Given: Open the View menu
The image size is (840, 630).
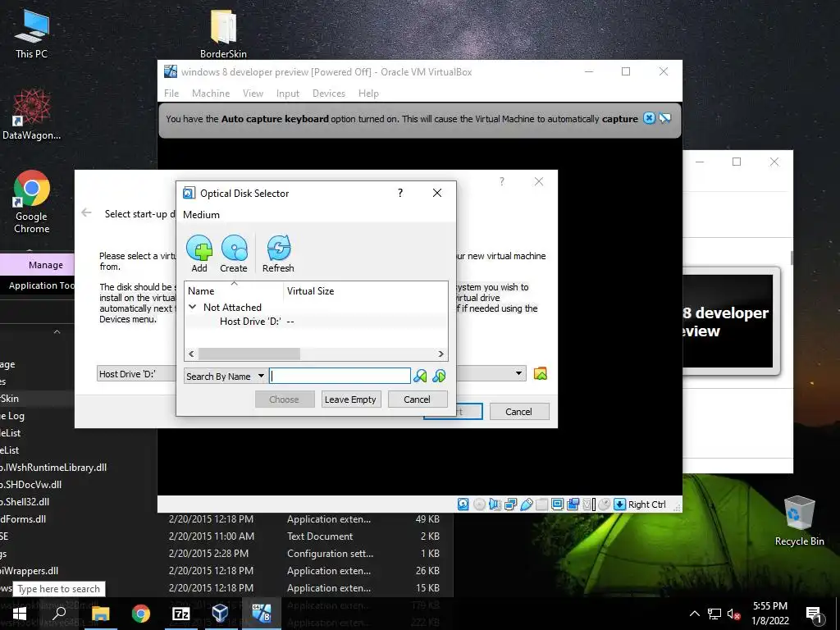Looking at the screenshot, I should [x=253, y=94].
